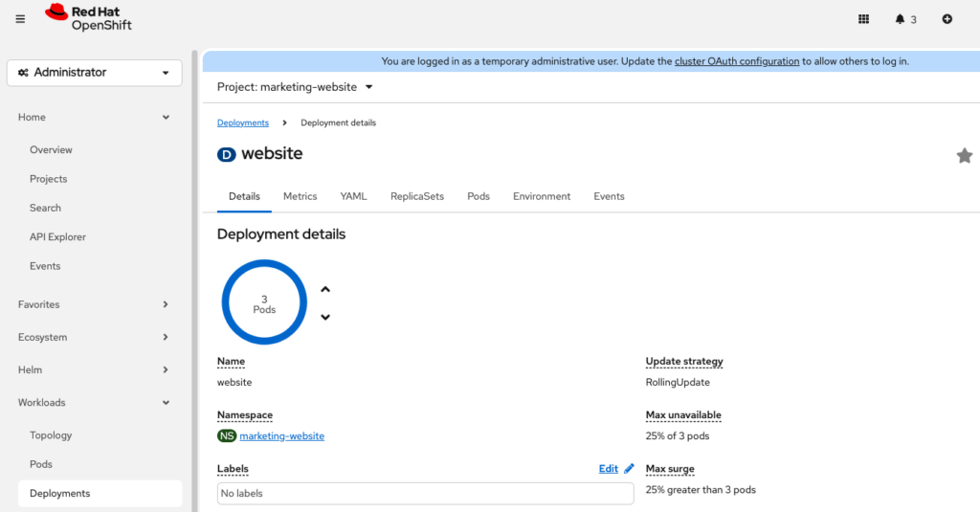Click the 3 Pods donut chart
This screenshot has height=512, width=980.
(x=264, y=302)
